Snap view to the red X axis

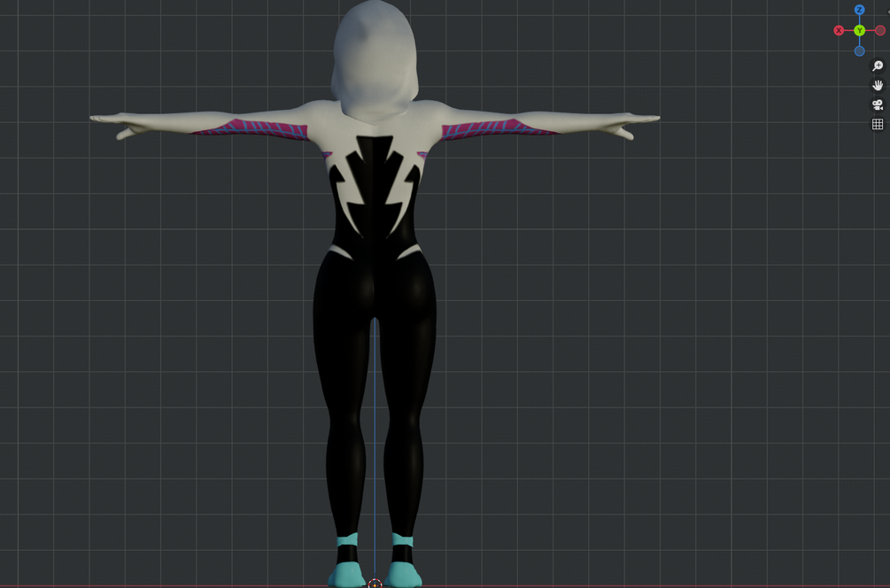(x=839, y=31)
